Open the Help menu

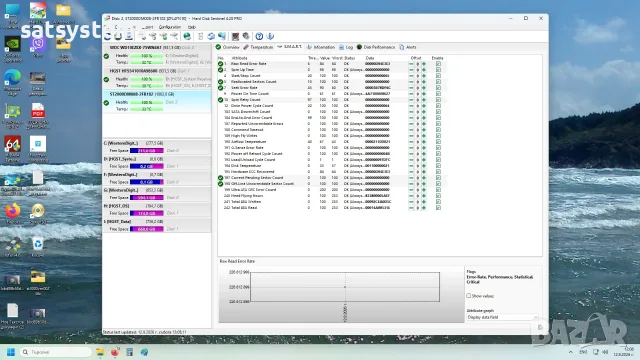(x=192, y=27)
